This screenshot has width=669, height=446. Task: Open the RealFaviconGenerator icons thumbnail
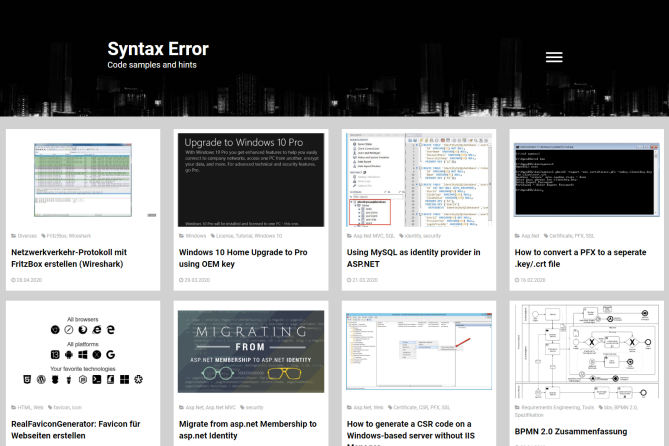pyautogui.click(x=83, y=351)
